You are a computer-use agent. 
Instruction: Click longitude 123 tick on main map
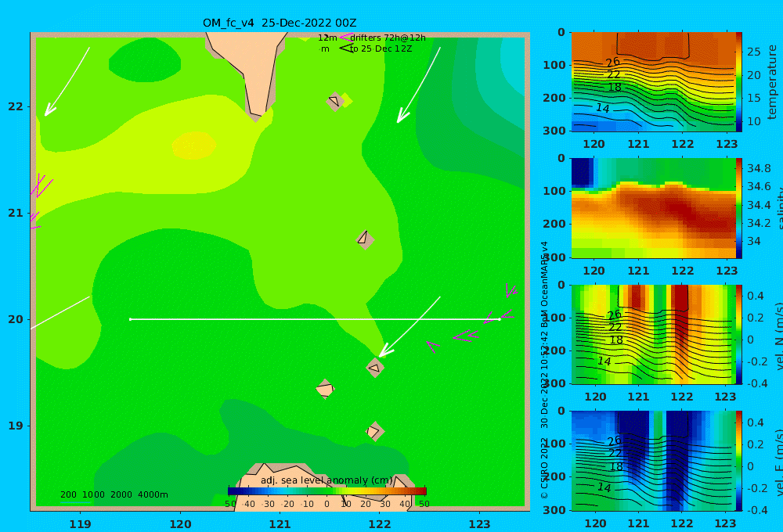480,524
